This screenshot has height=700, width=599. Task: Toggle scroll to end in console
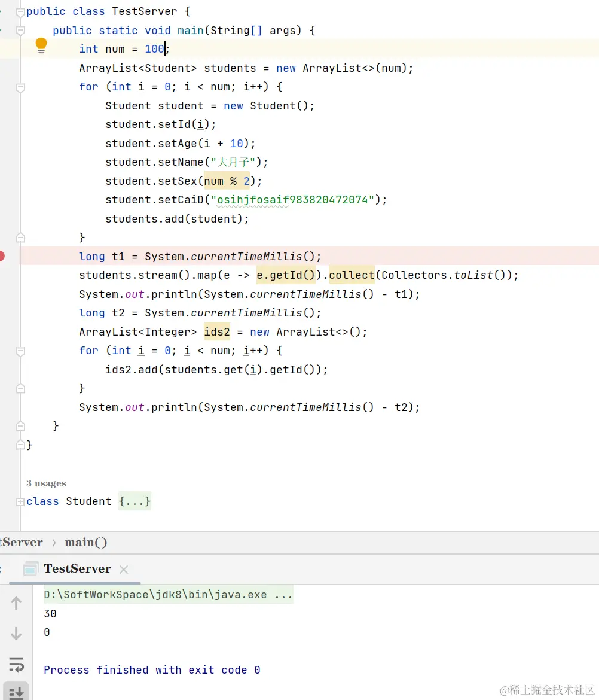pyautogui.click(x=16, y=693)
